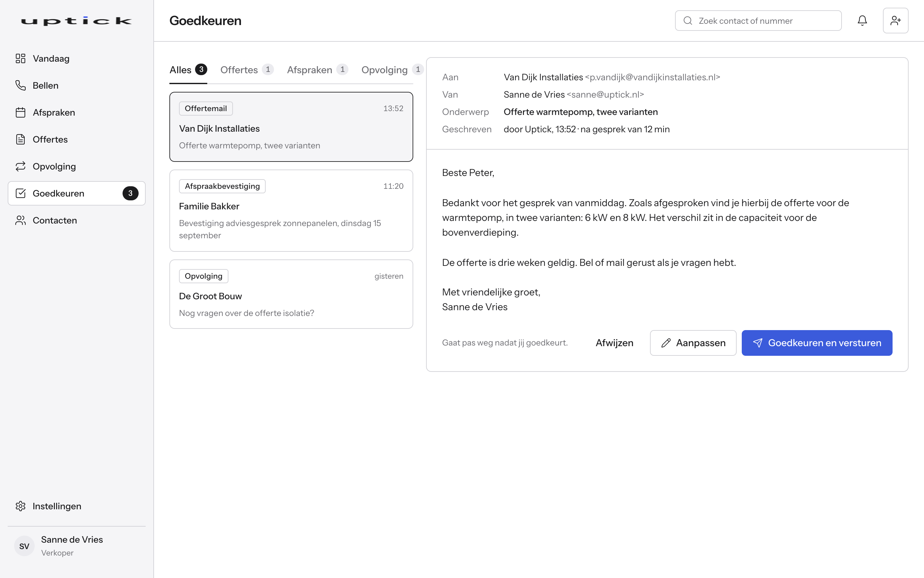
Task: Open Instellingen in the sidebar
Action: pyautogui.click(x=76, y=506)
